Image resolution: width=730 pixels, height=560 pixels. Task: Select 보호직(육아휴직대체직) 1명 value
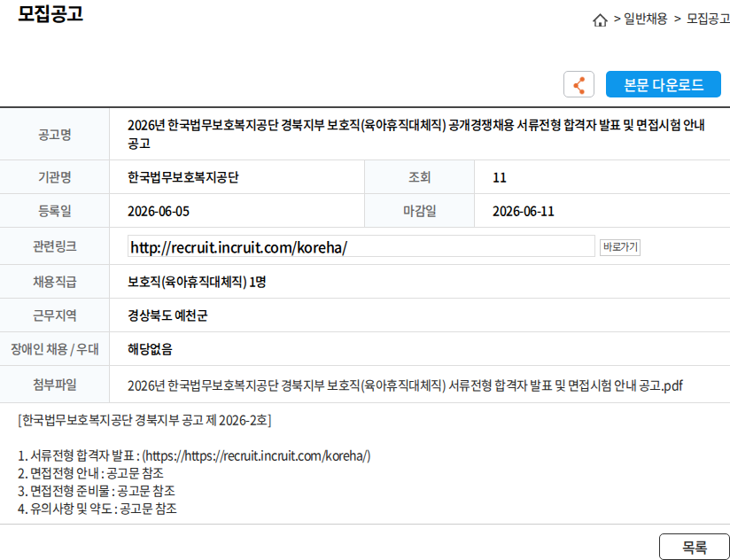(x=197, y=282)
